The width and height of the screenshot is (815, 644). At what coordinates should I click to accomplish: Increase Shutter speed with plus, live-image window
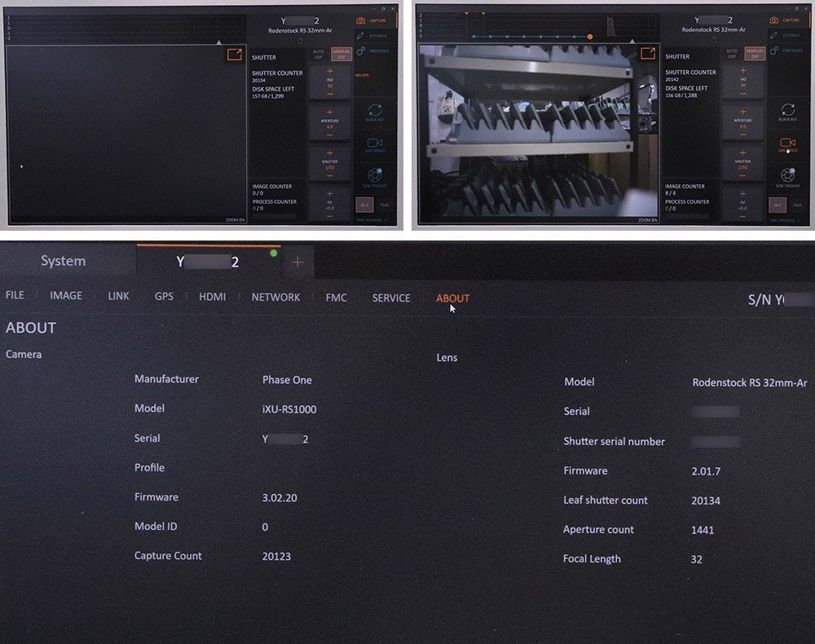742,152
